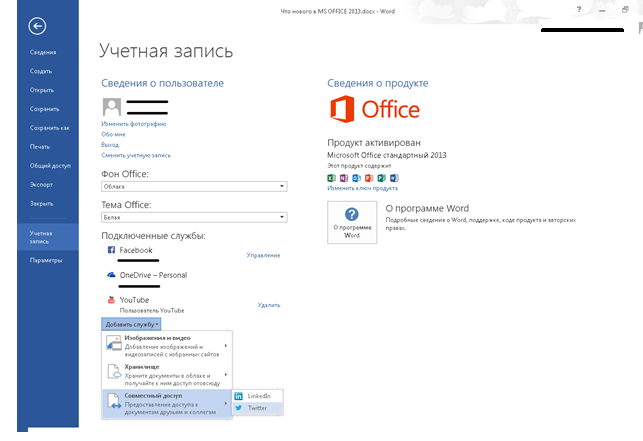
Task: Select Учетная запись in the sidebar
Action: 48,237
